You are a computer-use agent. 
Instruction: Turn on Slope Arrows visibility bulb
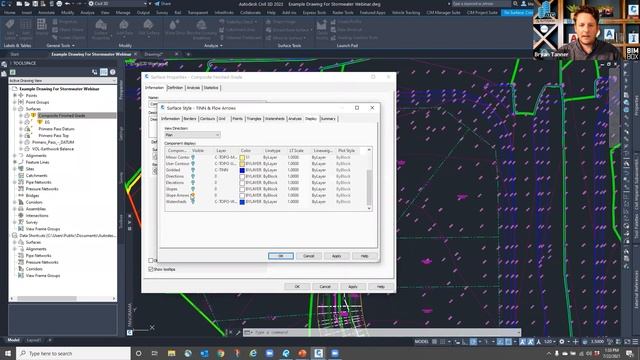tap(193, 195)
